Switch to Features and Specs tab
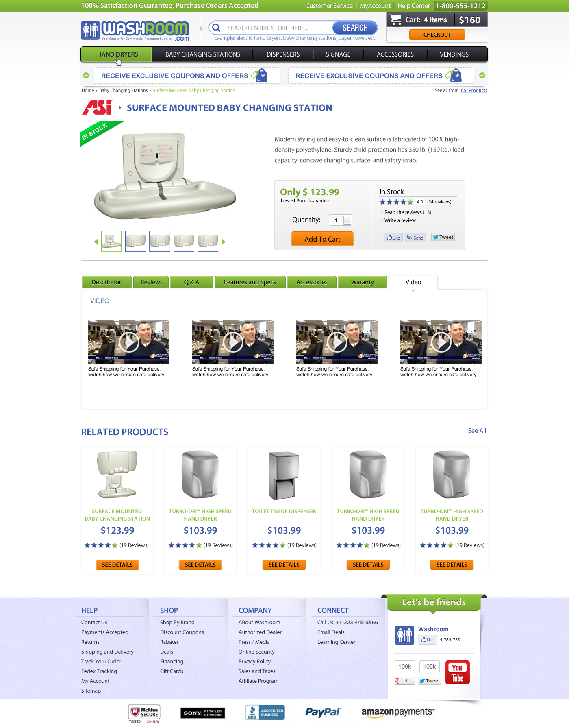569x728 pixels. (250, 282)
